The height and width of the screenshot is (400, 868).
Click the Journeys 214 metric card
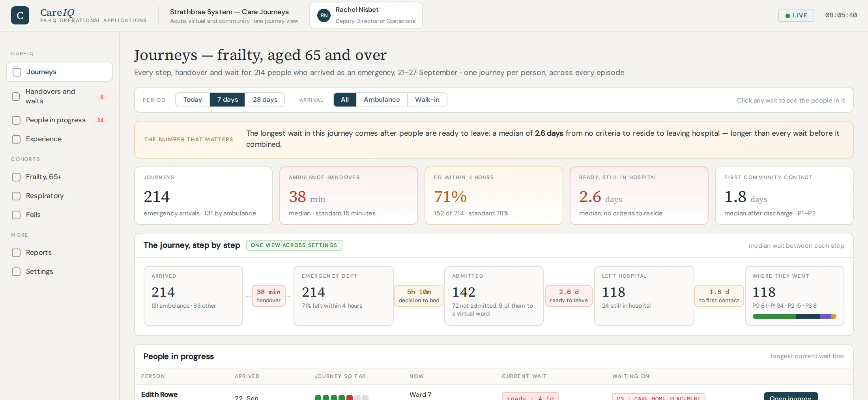click(x=203, y=196)
